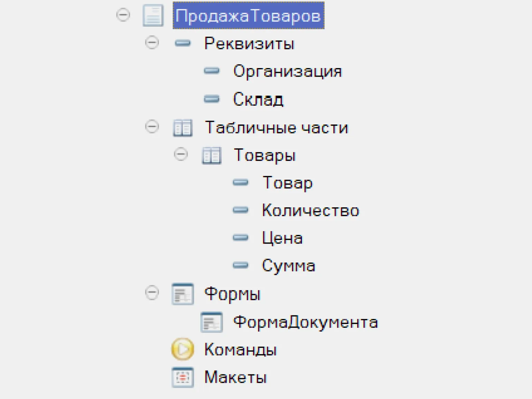Collapse the Реквизиты branch

[152, 43]
